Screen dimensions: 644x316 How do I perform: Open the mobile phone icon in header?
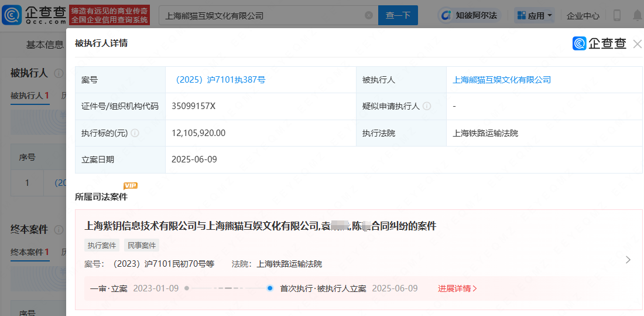(x=617, y=16)
